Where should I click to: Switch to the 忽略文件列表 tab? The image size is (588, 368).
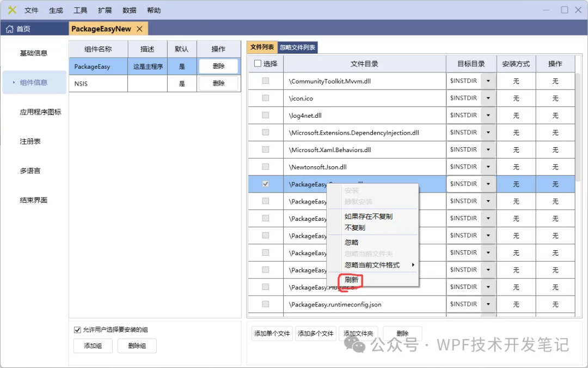(297, 47)
